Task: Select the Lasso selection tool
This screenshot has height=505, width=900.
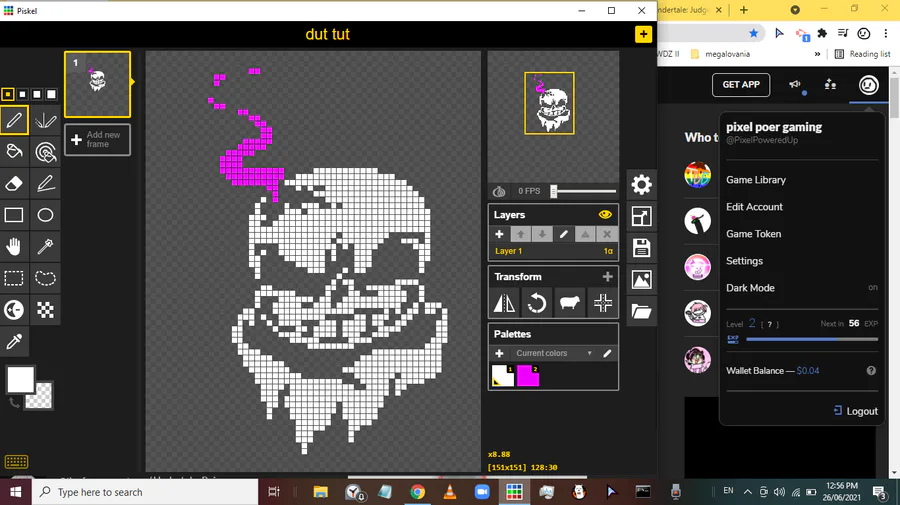Action: pyautogui.click(x=45, y=278)
